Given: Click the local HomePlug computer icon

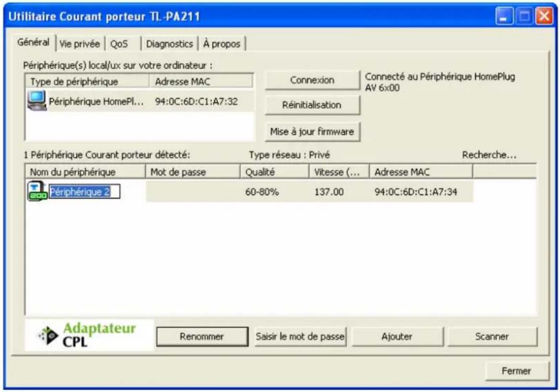Looking at the screenshot, I should [x=37, y=101].
